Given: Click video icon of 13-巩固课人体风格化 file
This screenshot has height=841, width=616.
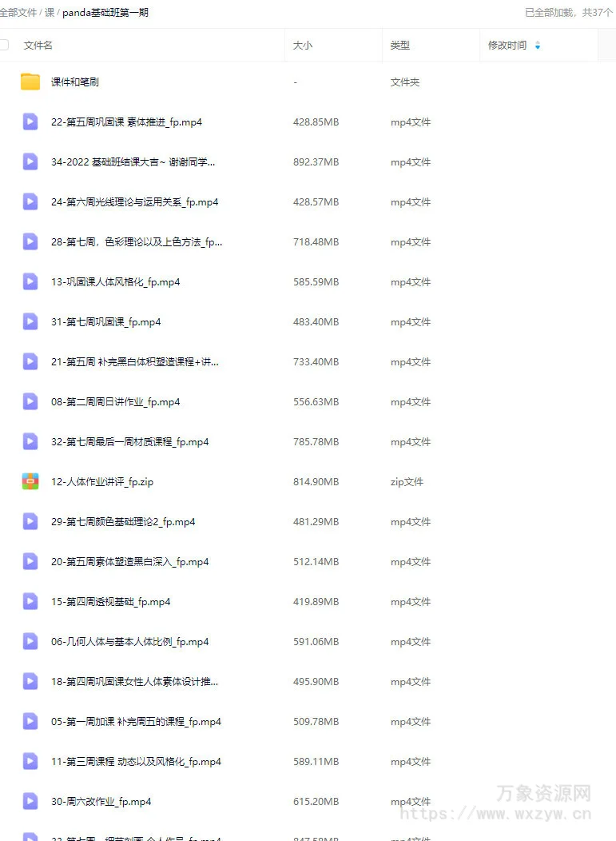Looking at the screenshot, I should point(30,281).
